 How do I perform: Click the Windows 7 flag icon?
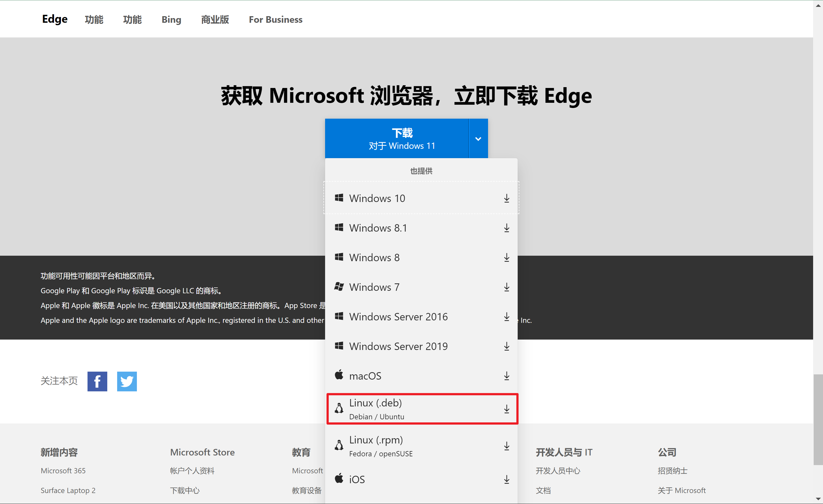(x=339, y=287)
